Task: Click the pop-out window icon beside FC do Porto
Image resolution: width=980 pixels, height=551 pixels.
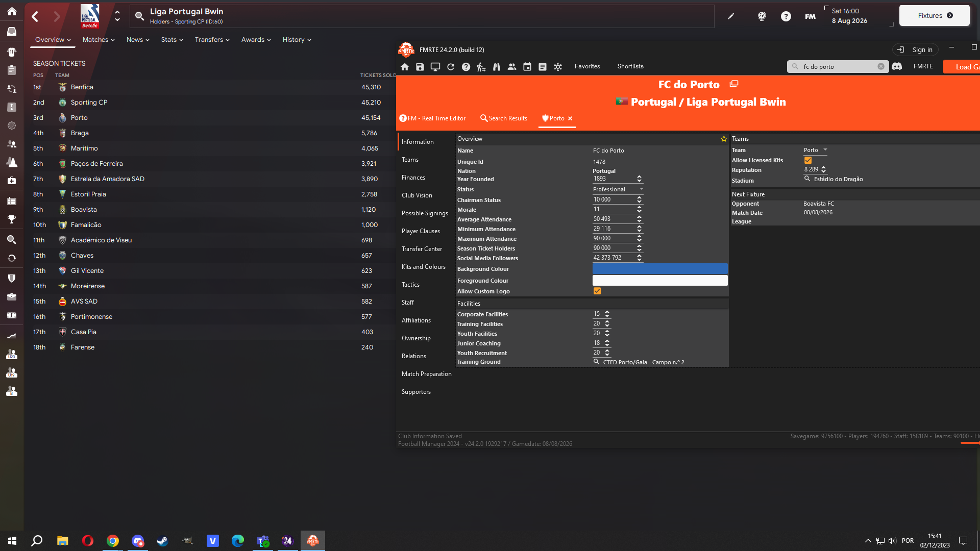Action: (734, 84)
